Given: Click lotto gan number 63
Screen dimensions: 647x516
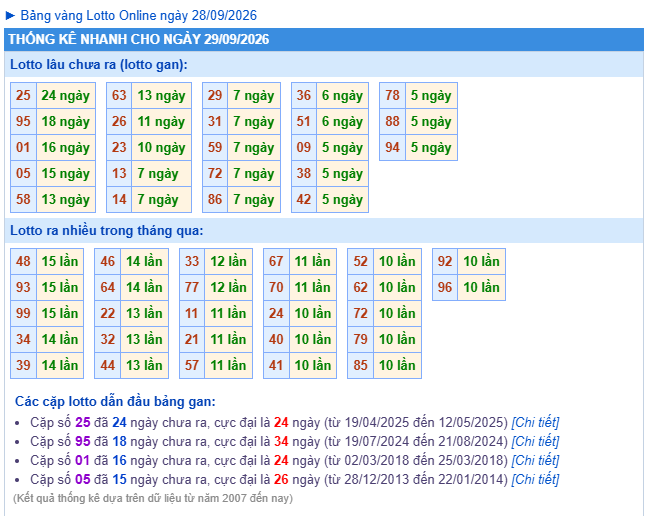Looking at the screenshot, I should click(x=119, y=95).
